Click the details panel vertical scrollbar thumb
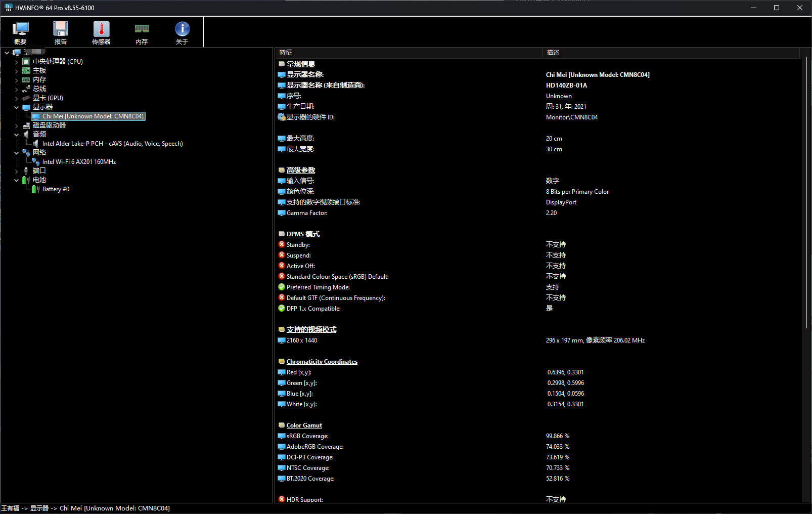812x514 pixels. click(x=806, y=192)
